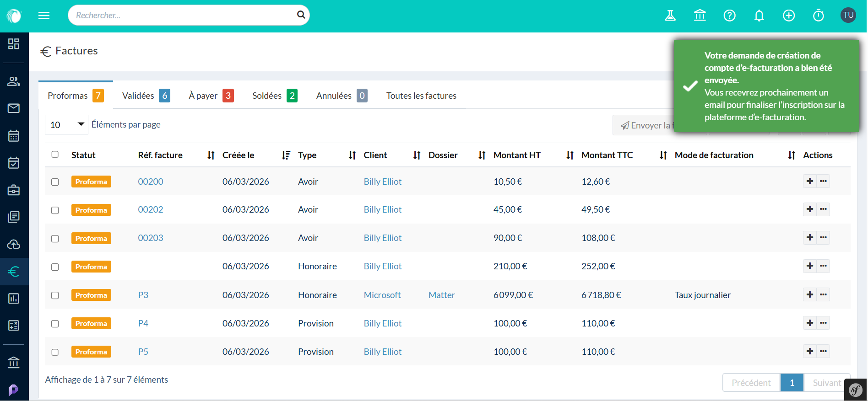Sort by the Montant HT column

[570, 155]
